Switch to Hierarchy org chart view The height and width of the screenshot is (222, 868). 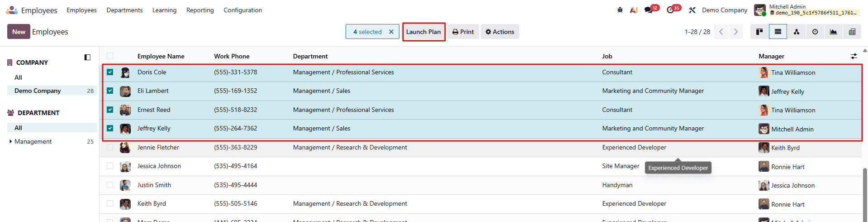coord(797,32)
